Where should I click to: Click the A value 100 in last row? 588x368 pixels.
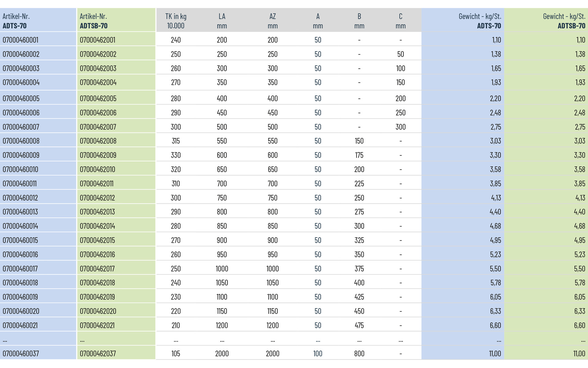tap(318, 354)
